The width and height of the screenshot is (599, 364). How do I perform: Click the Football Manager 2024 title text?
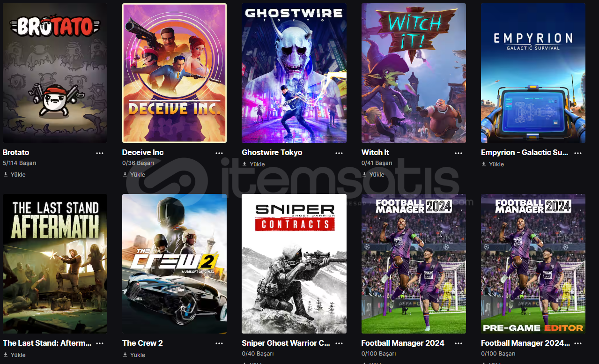[403, 343]
